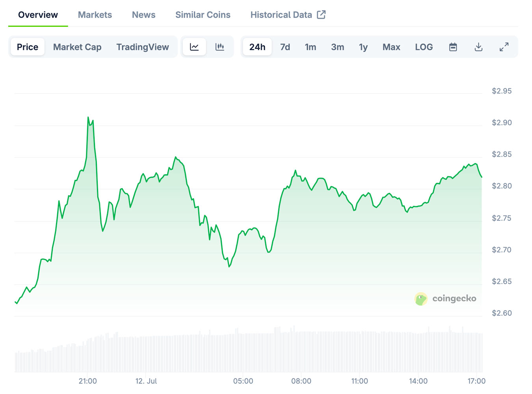The image size is (532, 394).
Task: Click the Historical Data external link icon
Action: (321, 14)
